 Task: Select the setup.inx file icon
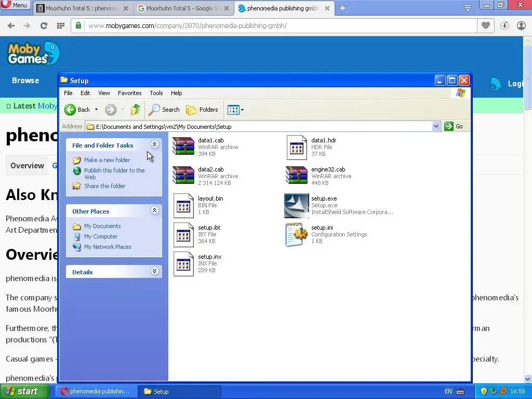click(183, 264)
